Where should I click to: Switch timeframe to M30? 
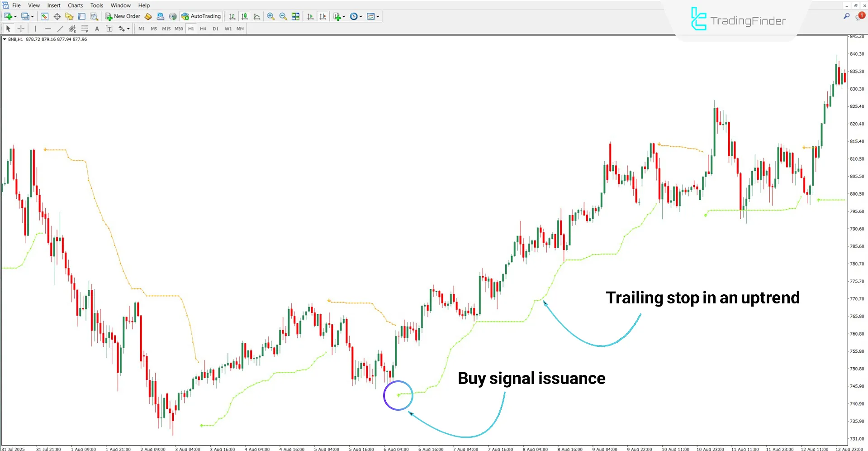179,29
